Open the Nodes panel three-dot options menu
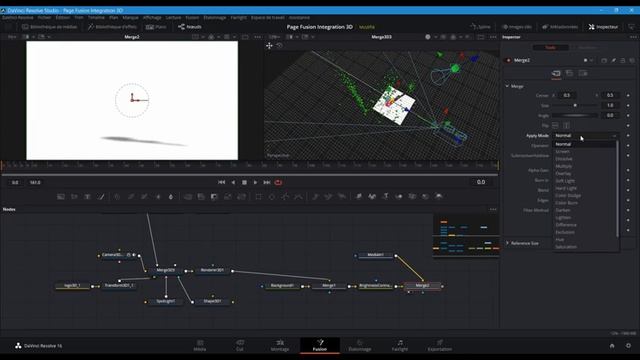Image resolution: width=640 pixels, height=360 pixels. [x=493, y=209]
